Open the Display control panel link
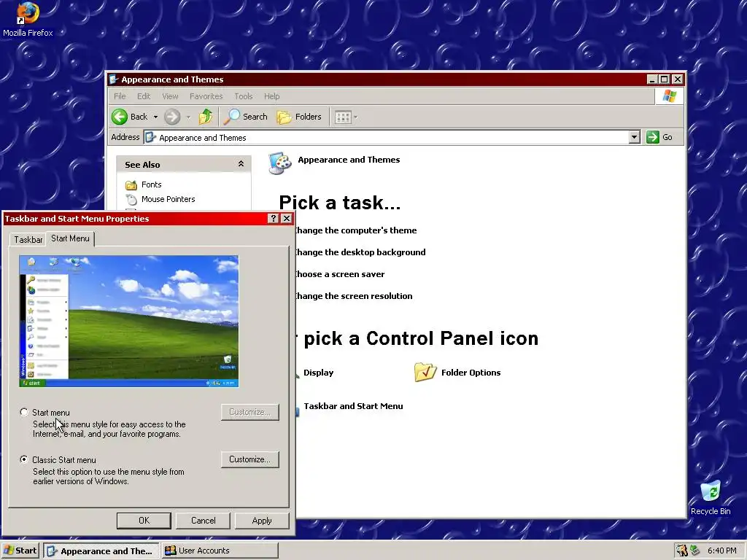The width and height of the screenshot is (747, 560). coord(318,373)
